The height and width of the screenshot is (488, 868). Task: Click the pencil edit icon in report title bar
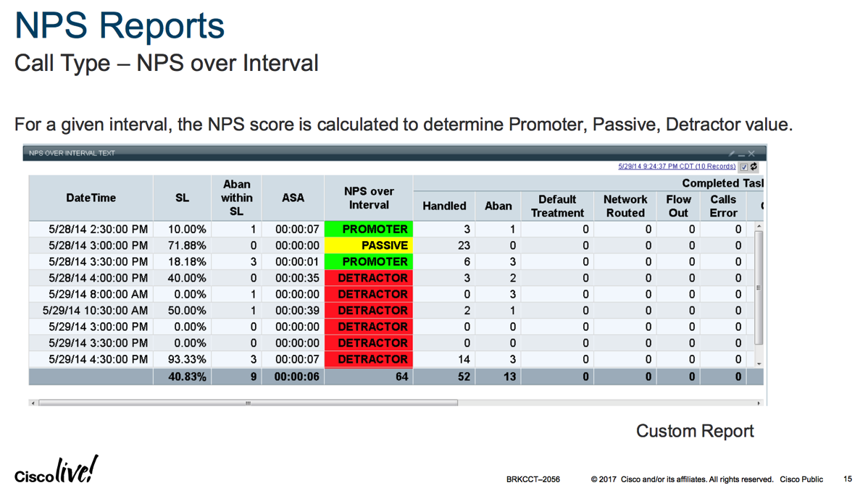coord(732,153)
